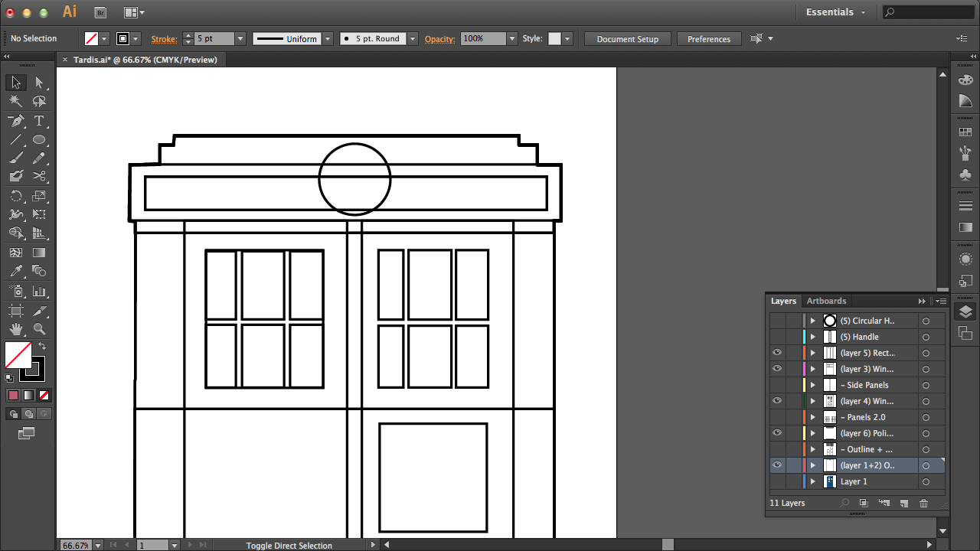Open the Opacity percentage dropdown

click(x=512, y=38)
